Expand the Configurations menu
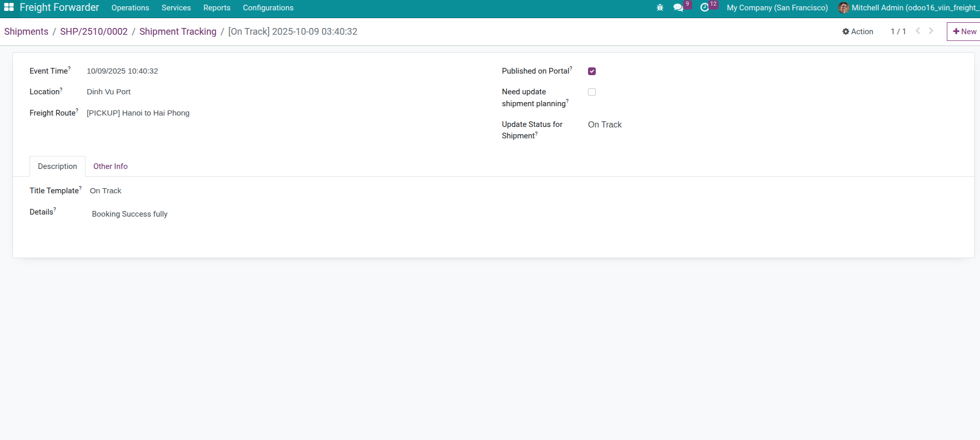 click(268, 8)
